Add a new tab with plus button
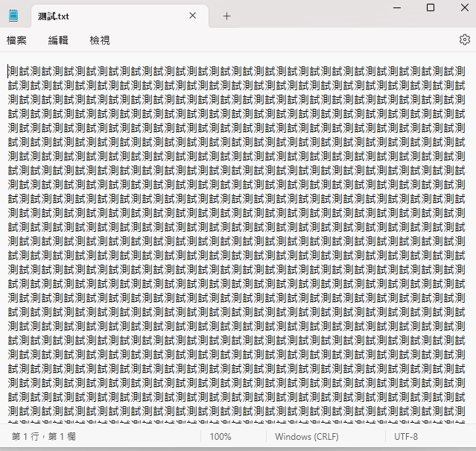Screen dimensions: 476x451 pos(226,16)
